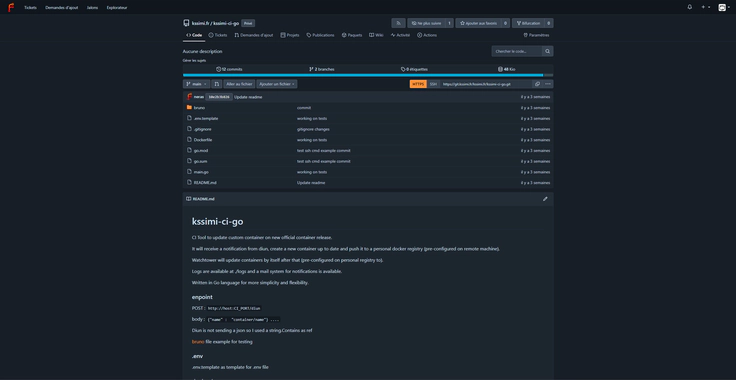
Task: Open the 12 commits link
Action: [229, 69]
